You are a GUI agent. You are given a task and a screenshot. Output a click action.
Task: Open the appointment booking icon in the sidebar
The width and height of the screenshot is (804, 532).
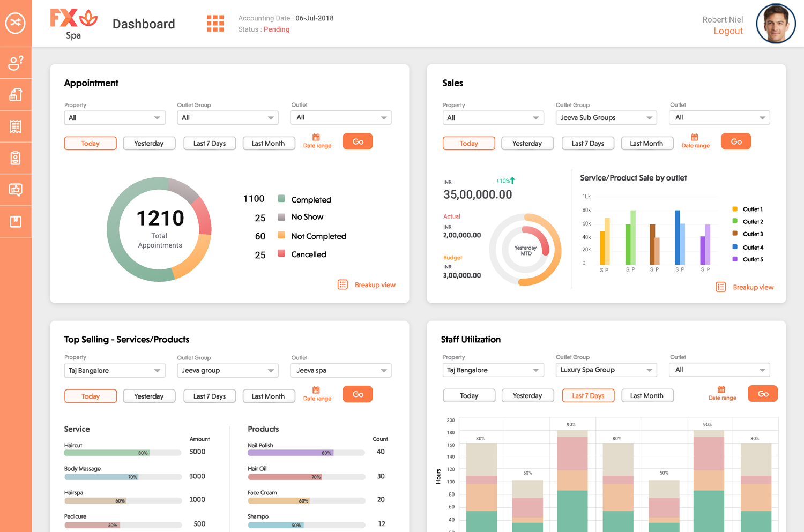click(16, 94)
